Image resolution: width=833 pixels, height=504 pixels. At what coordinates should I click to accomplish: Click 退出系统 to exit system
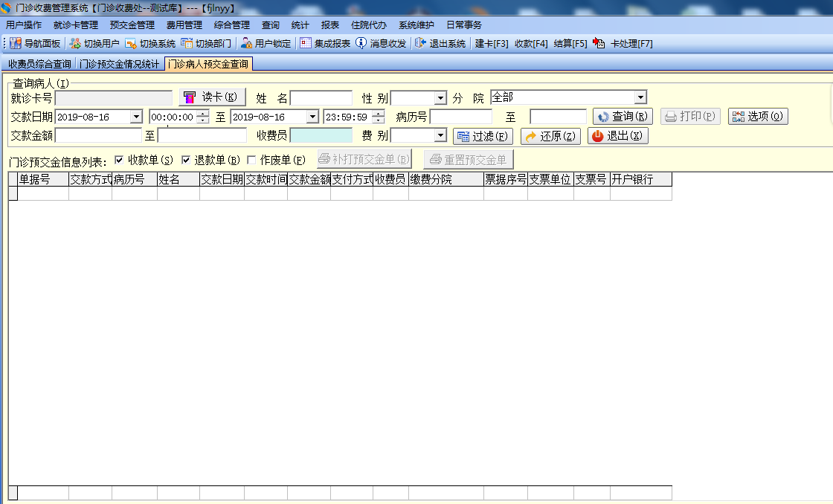pos(440,44)
